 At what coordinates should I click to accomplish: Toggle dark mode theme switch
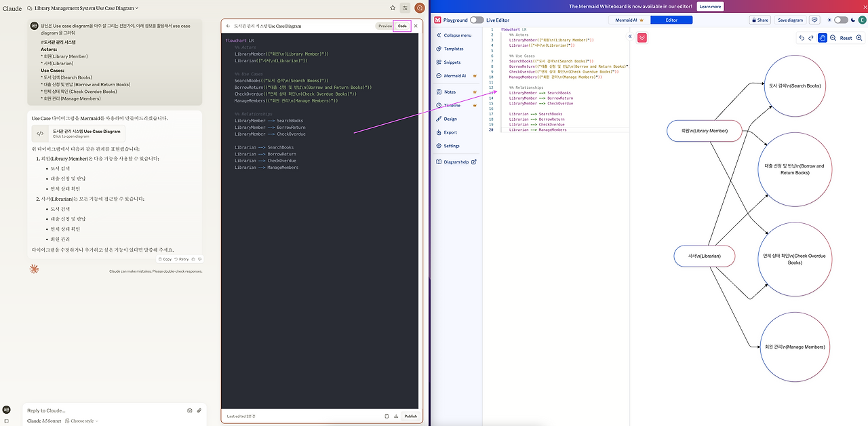[841, 20]
